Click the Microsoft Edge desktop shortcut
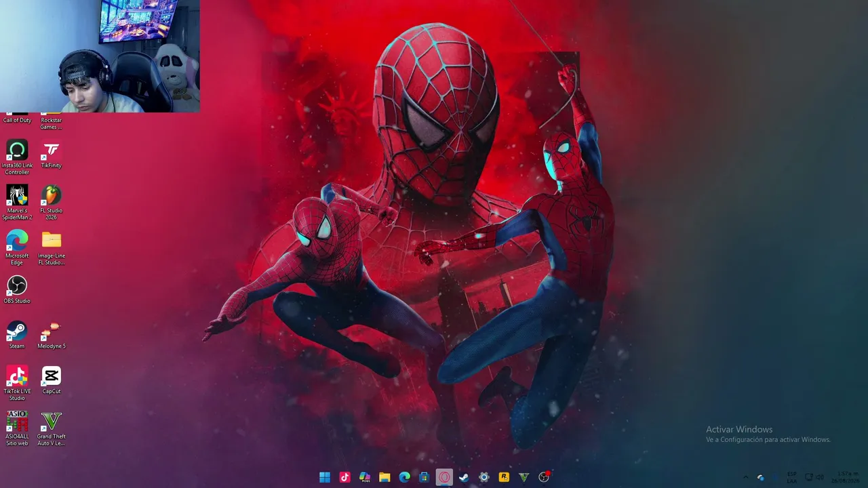 point(17,247)
